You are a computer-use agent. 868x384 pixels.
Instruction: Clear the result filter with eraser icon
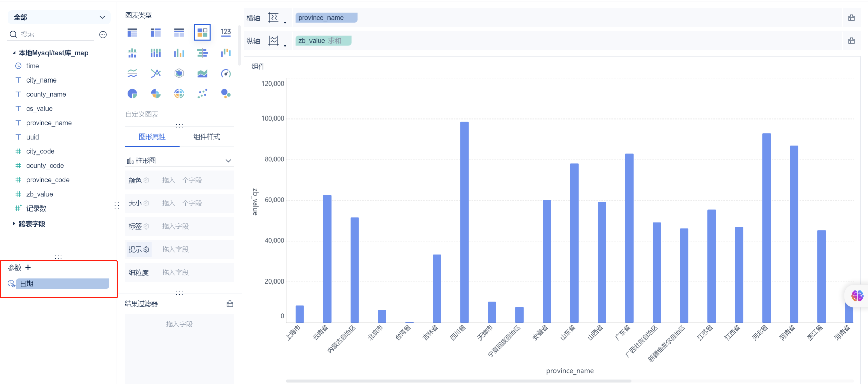(230, 304)
